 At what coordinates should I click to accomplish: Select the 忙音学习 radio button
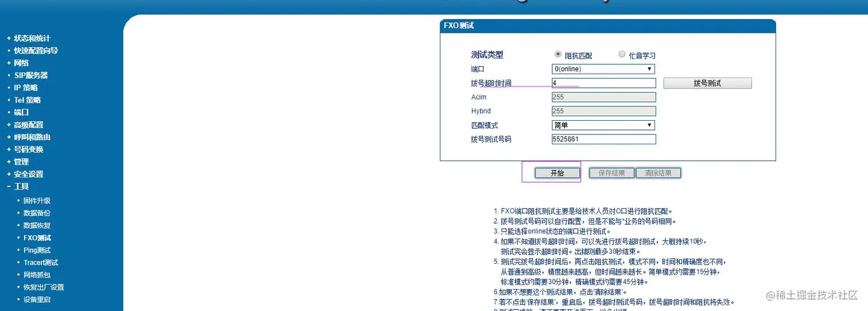[x=622, y=54]
